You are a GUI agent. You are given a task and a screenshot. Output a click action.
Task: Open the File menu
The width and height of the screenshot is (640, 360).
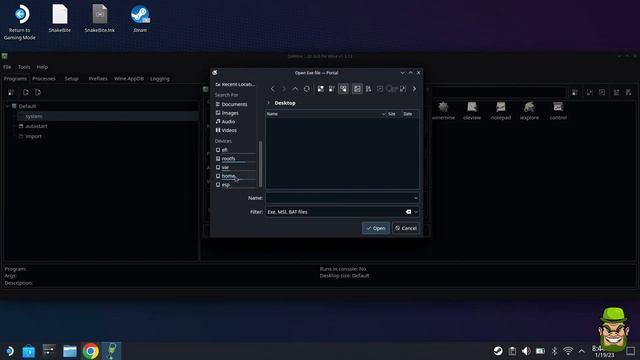click(7, 67)
